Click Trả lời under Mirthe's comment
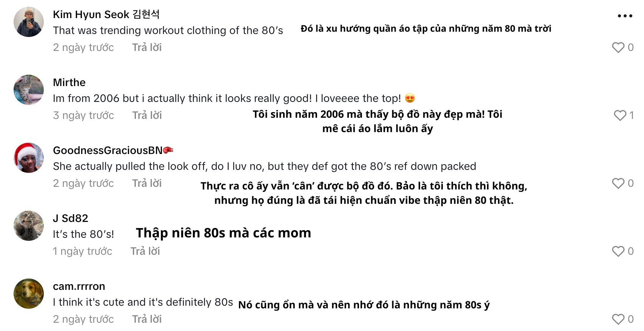 146,115
